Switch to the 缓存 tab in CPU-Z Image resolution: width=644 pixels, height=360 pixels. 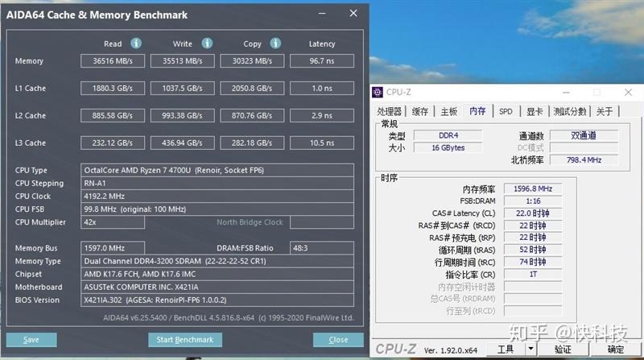419,111
